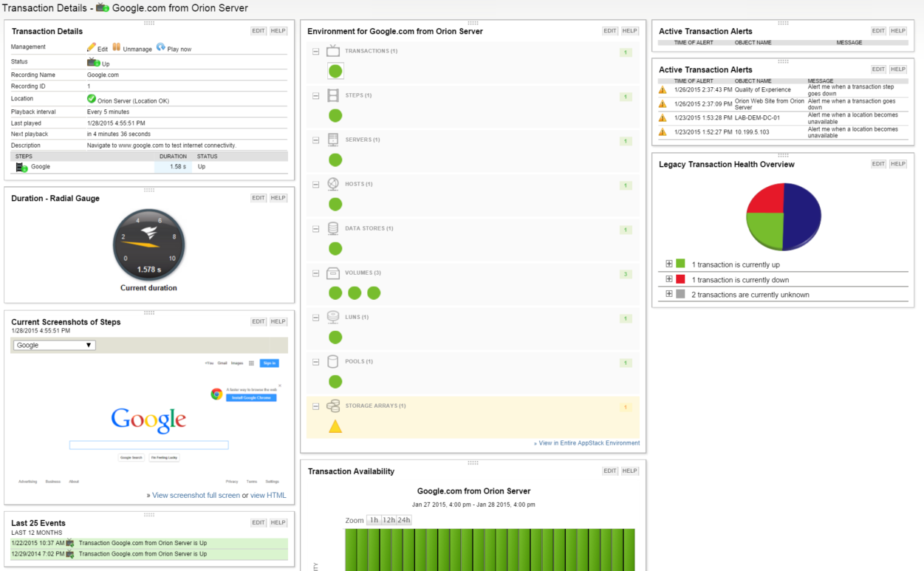Click the Storage Arrays category icon
Image resolution: width=924 pixels, height=571 pixels.
[x=333, y=406]
